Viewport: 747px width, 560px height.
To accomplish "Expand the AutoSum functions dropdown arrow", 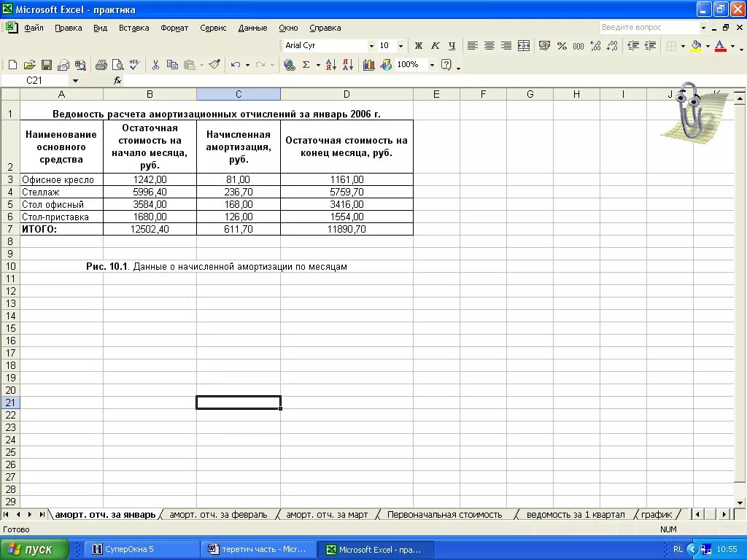I will pos(318,65).
